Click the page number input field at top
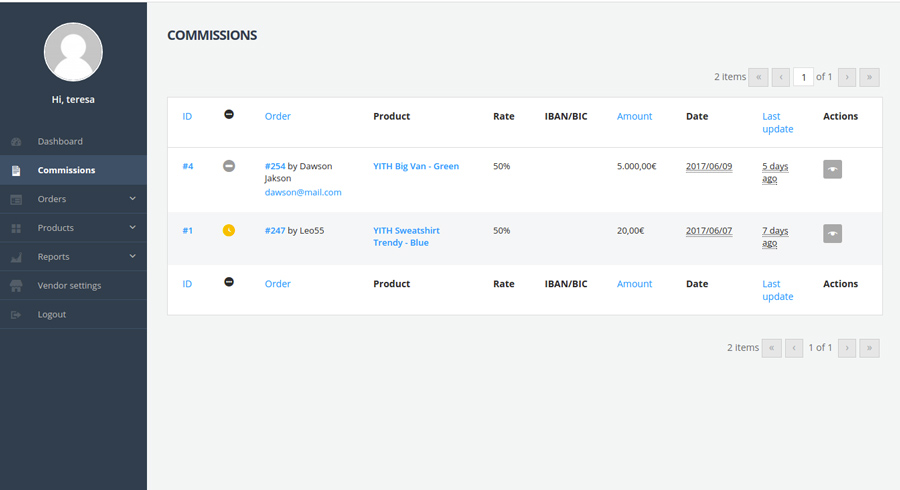 pyautogui.click(x=803, y=77)
